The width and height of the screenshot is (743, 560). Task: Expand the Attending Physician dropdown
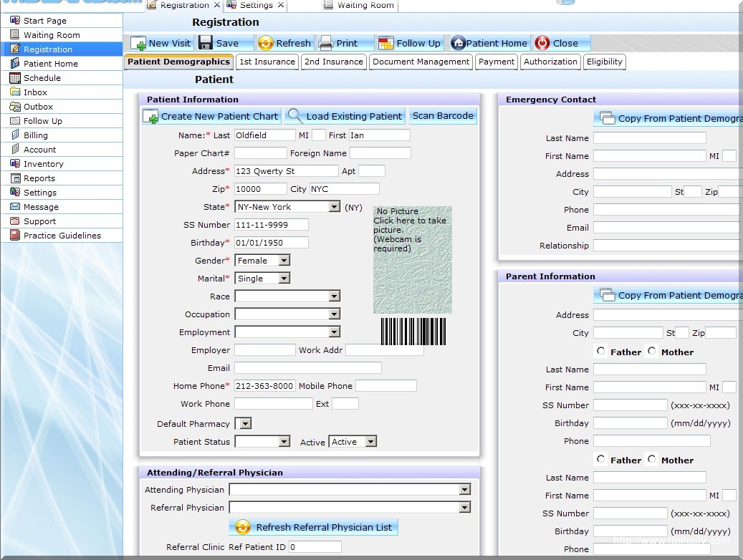(464, 490)
